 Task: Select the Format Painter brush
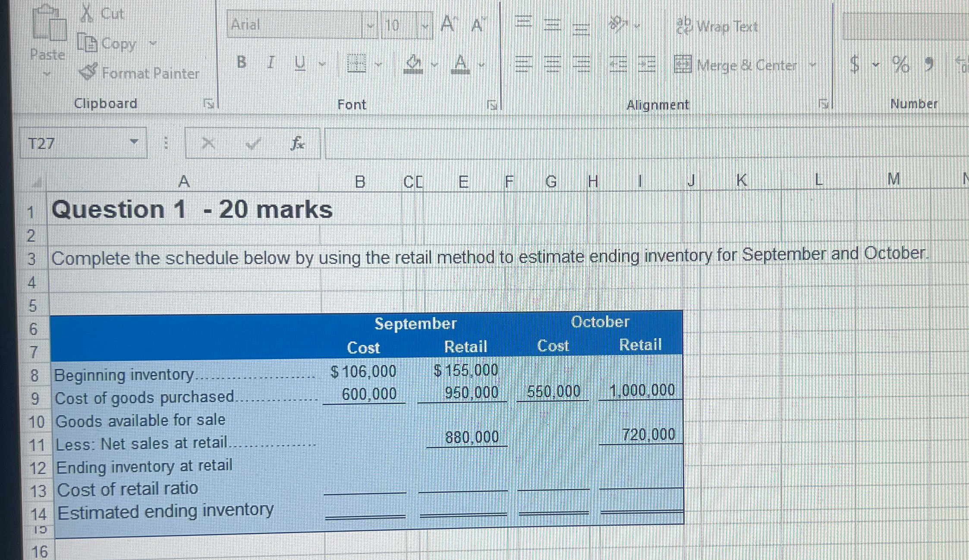click(88, 72)
